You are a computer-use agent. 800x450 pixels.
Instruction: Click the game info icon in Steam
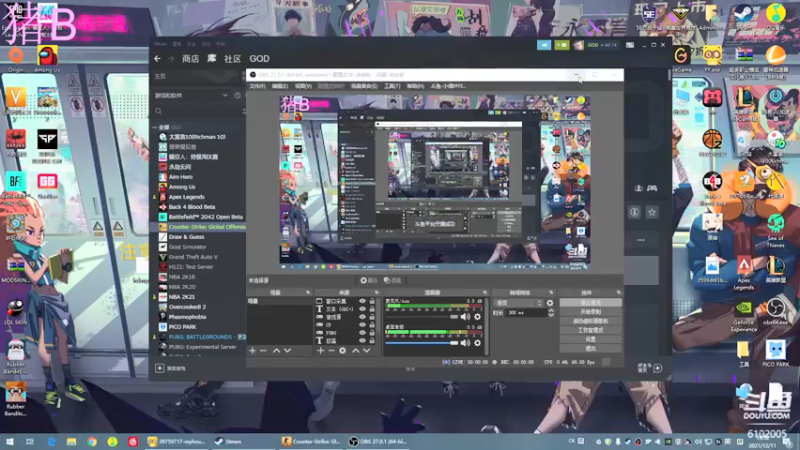[x=634, y=212]
